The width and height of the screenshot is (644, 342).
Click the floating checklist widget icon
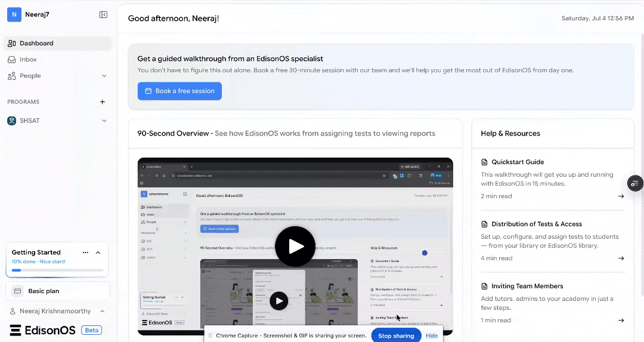pos(635,183)
